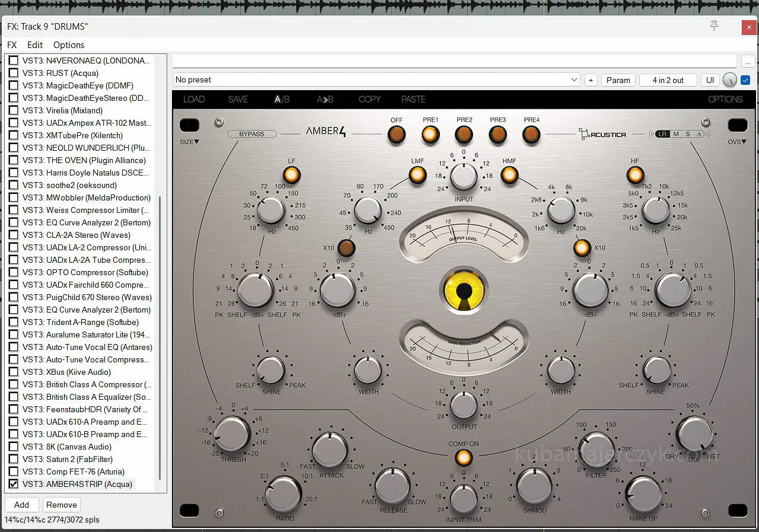Click the wet/dry MIX knob

694,434
